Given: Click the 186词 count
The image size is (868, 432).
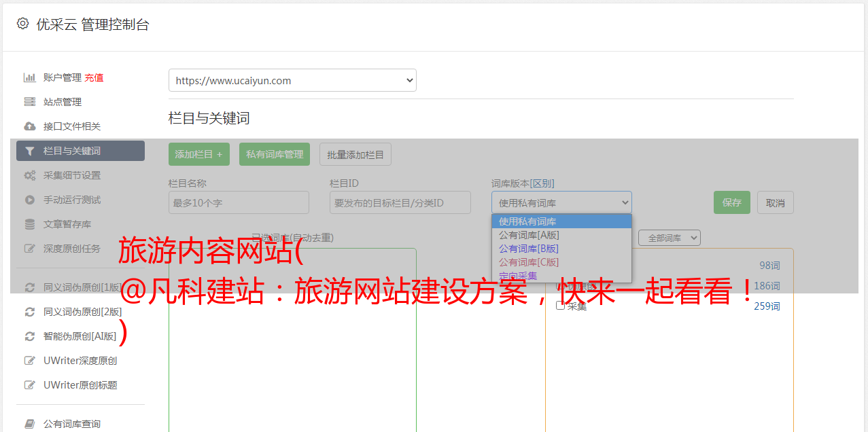Looking at the screenshot, I should coord(767,286).
